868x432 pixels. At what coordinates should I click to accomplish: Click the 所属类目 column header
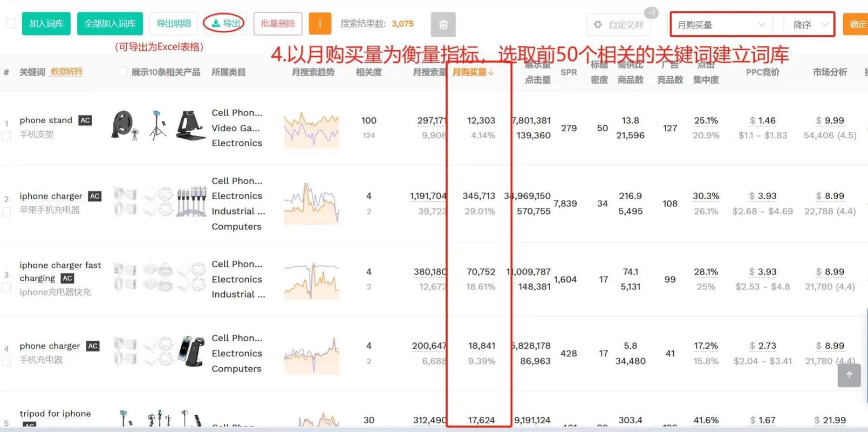pos(229,72)
